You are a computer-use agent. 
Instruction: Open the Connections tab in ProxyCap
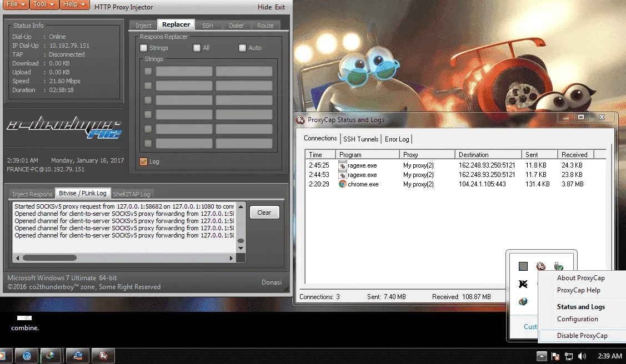(x=320, y=138)
